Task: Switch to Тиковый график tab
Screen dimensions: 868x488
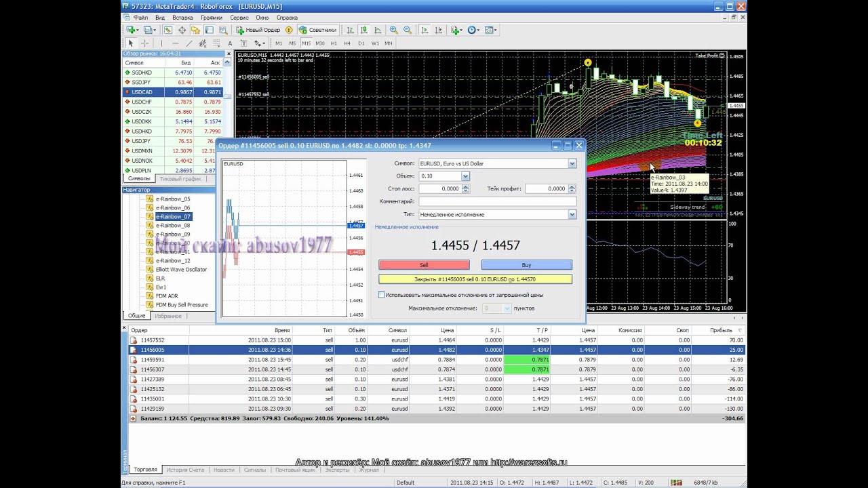Action: (x=180, y=179)
